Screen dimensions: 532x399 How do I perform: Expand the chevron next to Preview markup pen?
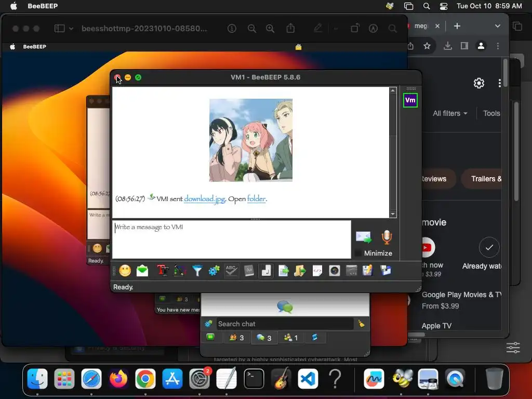[336, 29]
